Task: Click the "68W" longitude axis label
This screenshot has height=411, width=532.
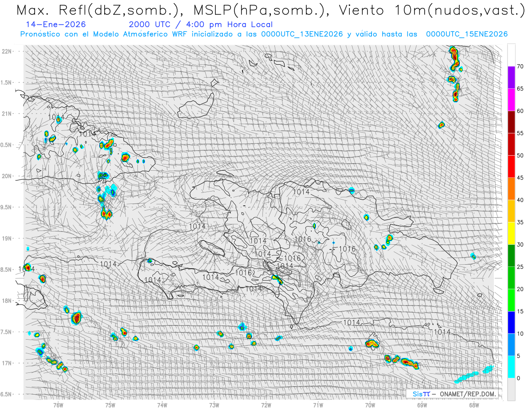Action: (473, 404)
